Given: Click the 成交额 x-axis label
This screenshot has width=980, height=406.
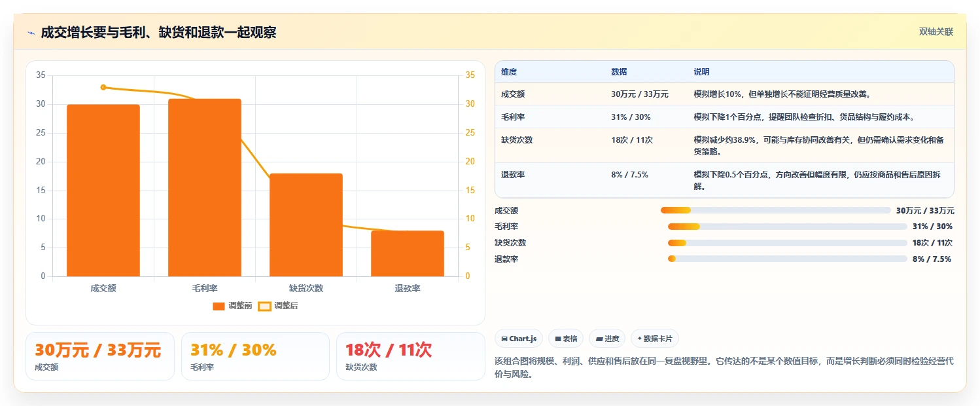Looking at the screenshot, I should [x=103, y=288].
